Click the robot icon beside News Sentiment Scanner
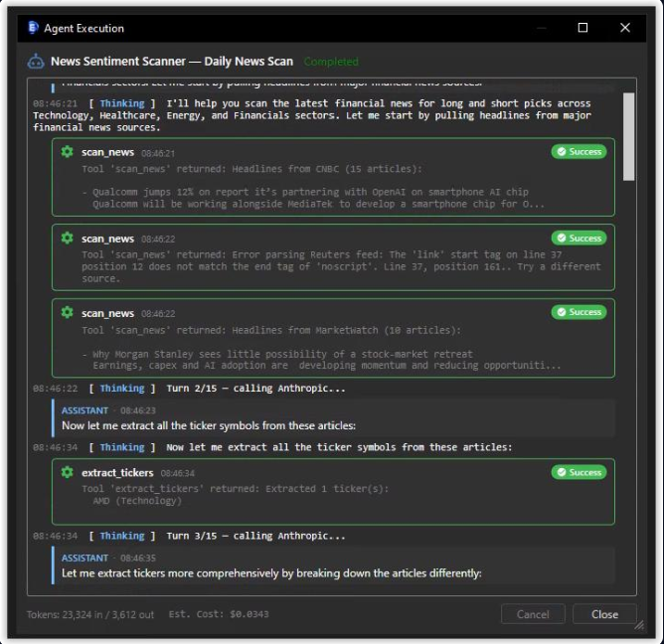This screenshot has width=664, height=644. (x=36, y=62)
